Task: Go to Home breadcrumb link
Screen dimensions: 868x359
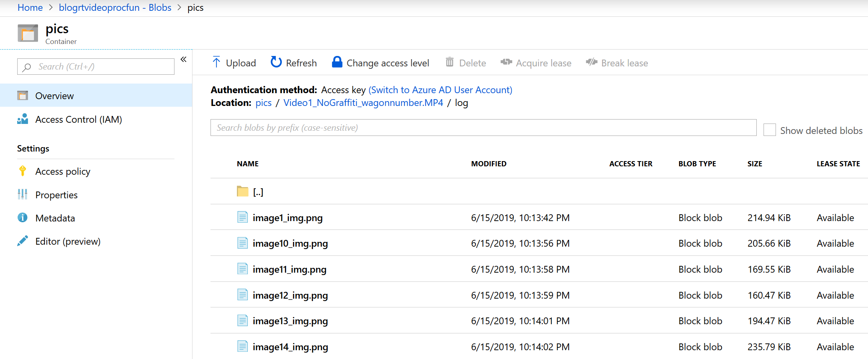Action: [30, 8]
